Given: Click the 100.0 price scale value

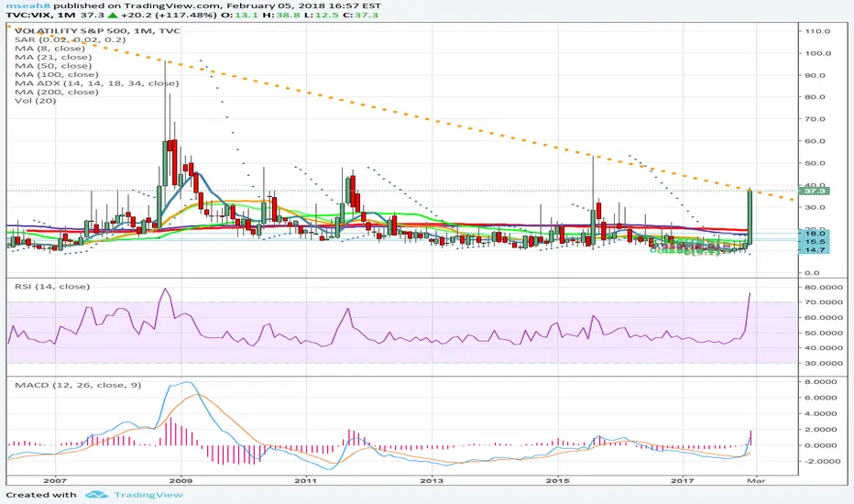Looking at the screenshot, I should [817, 53].
